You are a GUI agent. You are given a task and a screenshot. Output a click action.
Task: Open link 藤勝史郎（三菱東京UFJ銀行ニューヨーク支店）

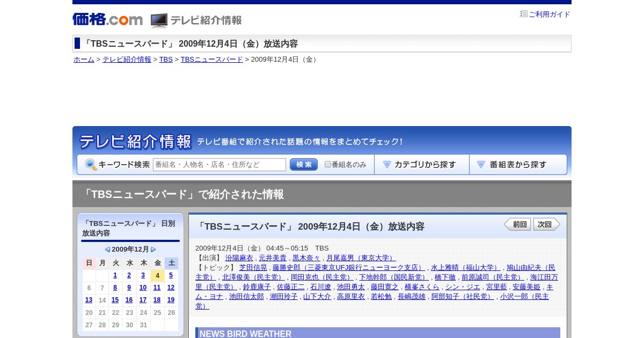[349, 268]
